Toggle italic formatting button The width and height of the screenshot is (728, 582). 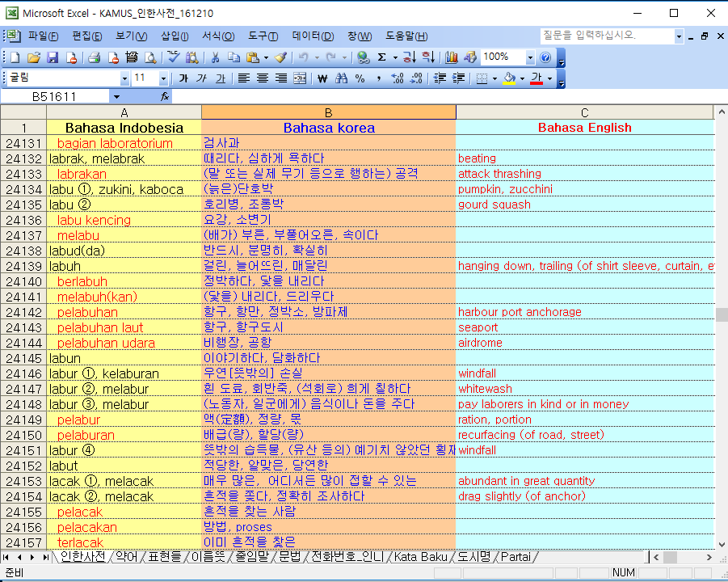tap(201, 78)
